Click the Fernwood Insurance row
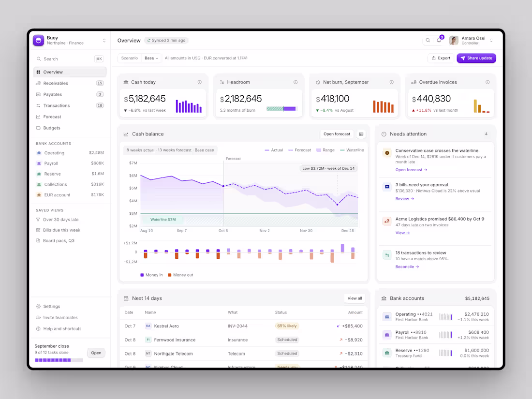 pyautogui.click(x=243, y=340)
